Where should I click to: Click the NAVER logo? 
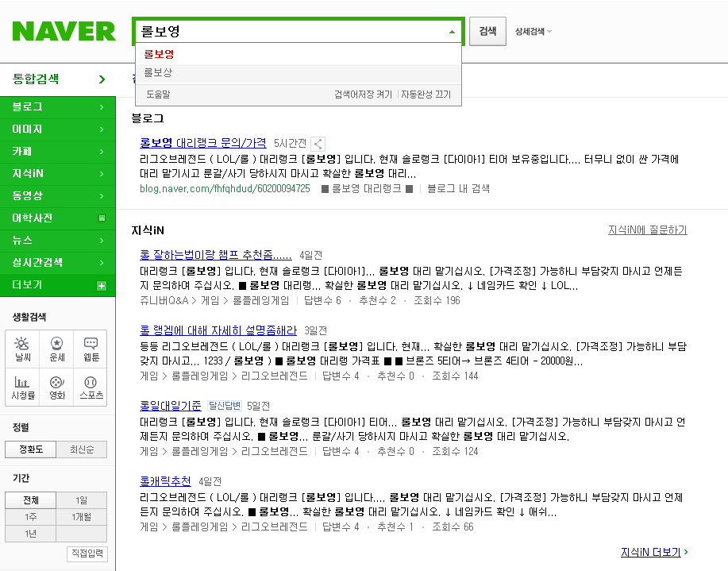tap(64, 31)
